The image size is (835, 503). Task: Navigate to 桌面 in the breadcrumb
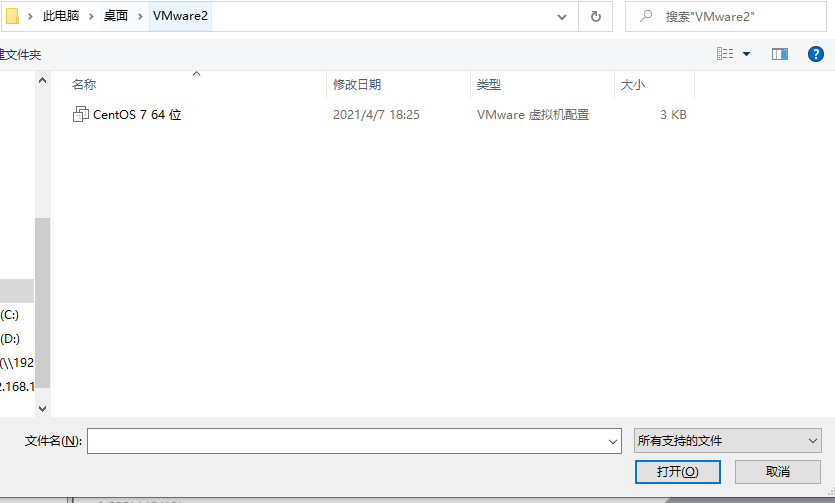tap(116, 16)
